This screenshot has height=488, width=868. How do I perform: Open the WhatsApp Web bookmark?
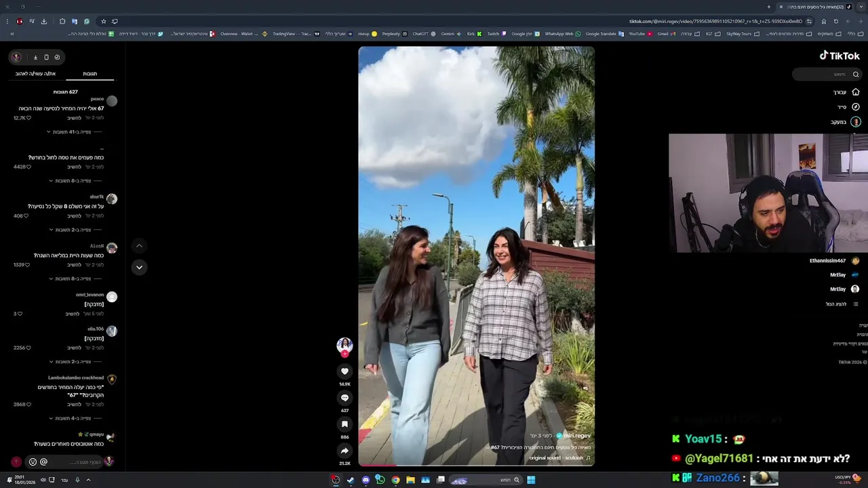[x=563, y=33]
